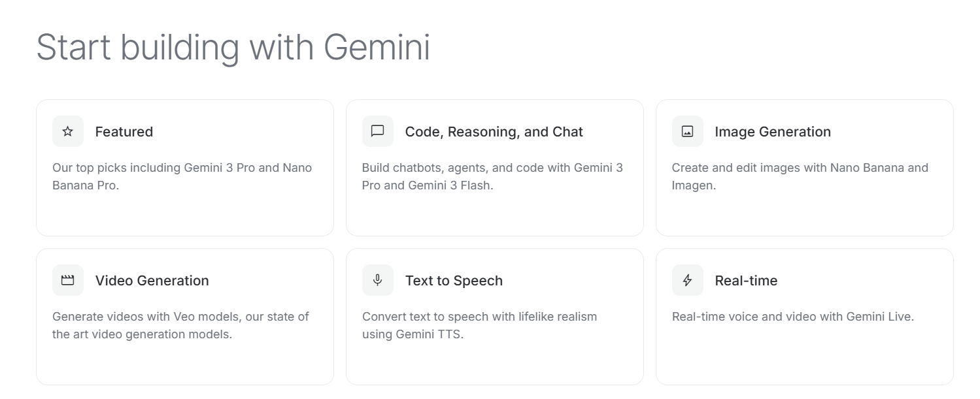Select the Code, Reasoning, and Chat title
Viewport: 980px width, 399px height.
pyautogui.click(x=494, y=132)
